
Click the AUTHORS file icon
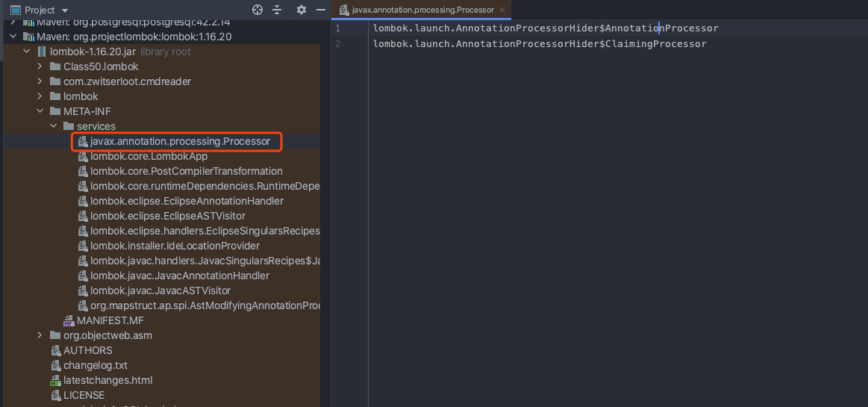click(55, 350)
